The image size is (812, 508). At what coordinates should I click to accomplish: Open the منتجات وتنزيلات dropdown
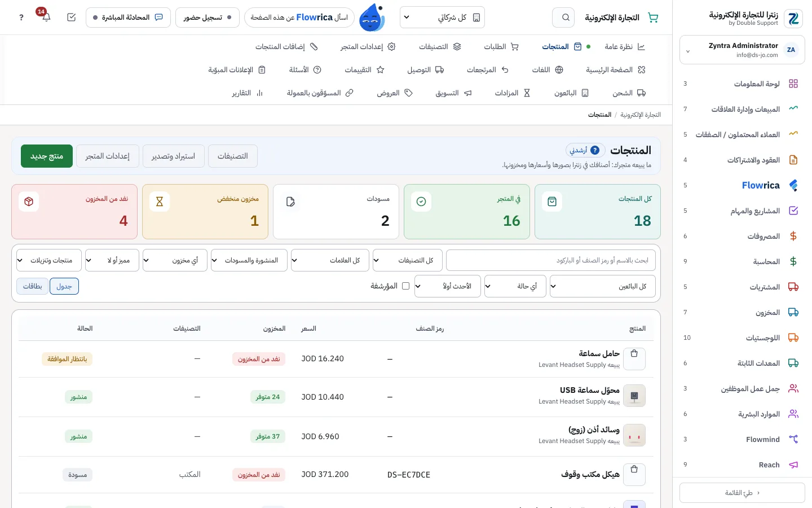point(49,260)
